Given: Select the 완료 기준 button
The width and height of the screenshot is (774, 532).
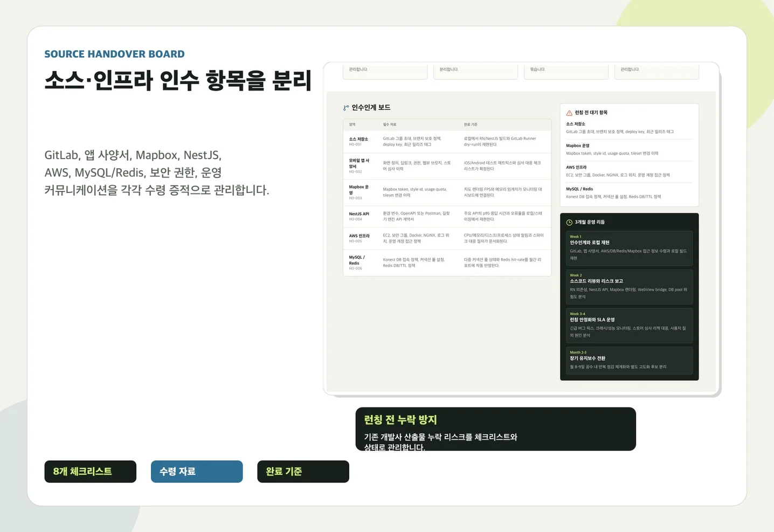Looking at the screenshot, I should point(303,472).
